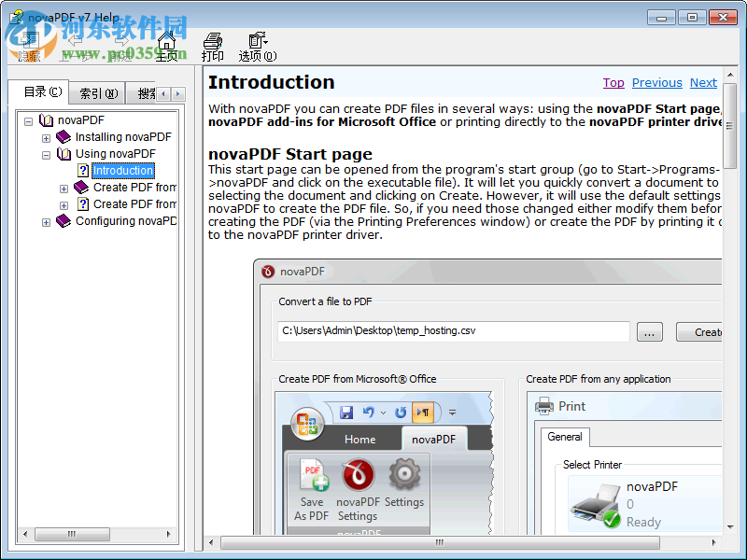Image resolution: width=747 pixels, height=560 pixels.
Task: Click the Office button orb in screenshot
Action: tap(308, 424)
